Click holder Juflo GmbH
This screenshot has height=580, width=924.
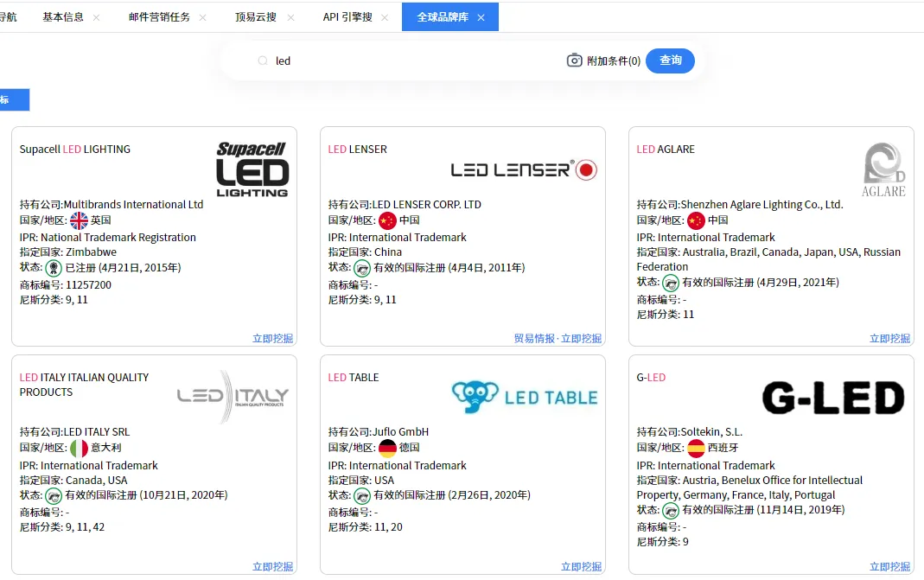(401, 432)
